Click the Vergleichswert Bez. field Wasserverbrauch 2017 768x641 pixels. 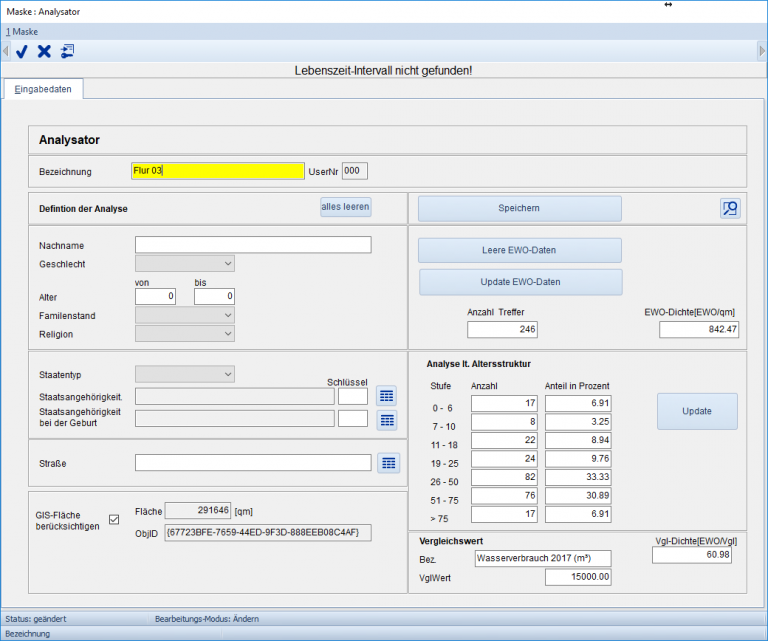click(543, 558)
